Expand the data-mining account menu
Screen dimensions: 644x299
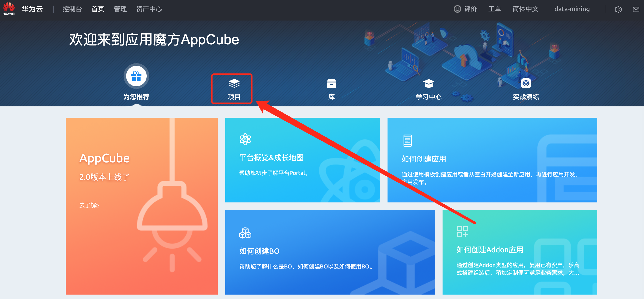572,9
